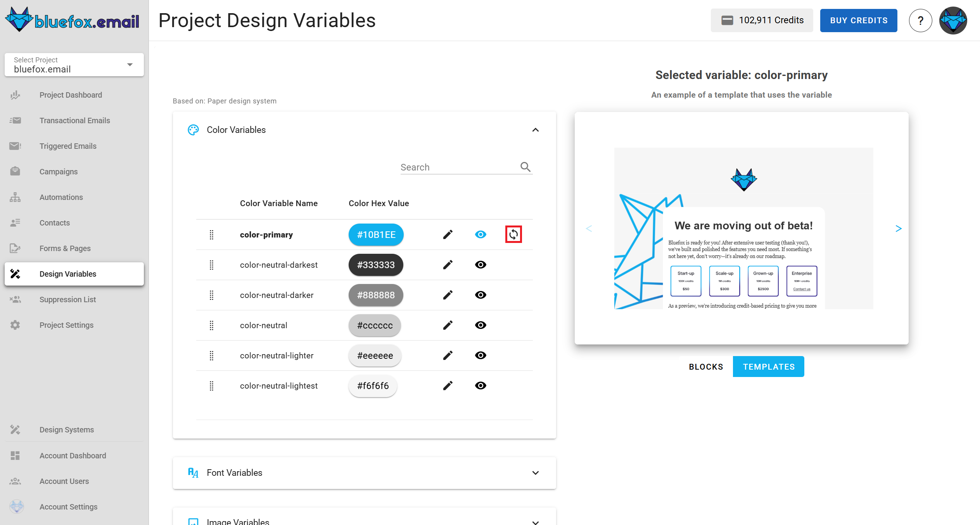
Task: Click the edit pencil for color-neutral-darker
Action: [x=448, y=295]
